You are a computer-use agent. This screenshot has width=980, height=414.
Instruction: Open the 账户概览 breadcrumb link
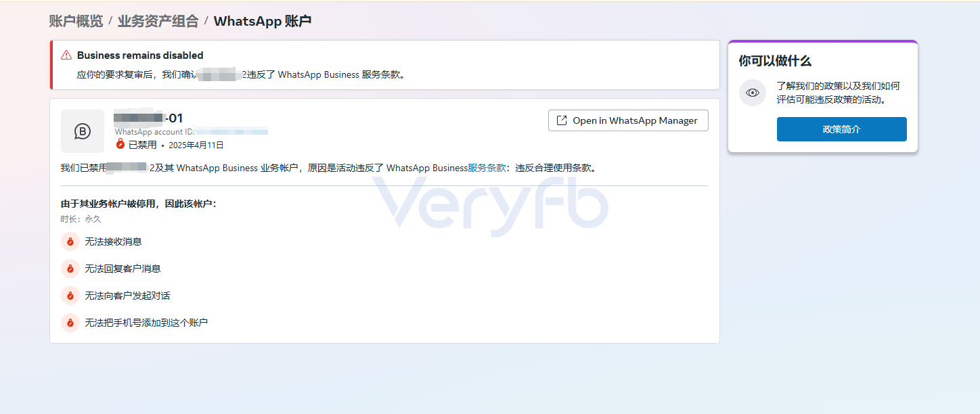(76, 21)
